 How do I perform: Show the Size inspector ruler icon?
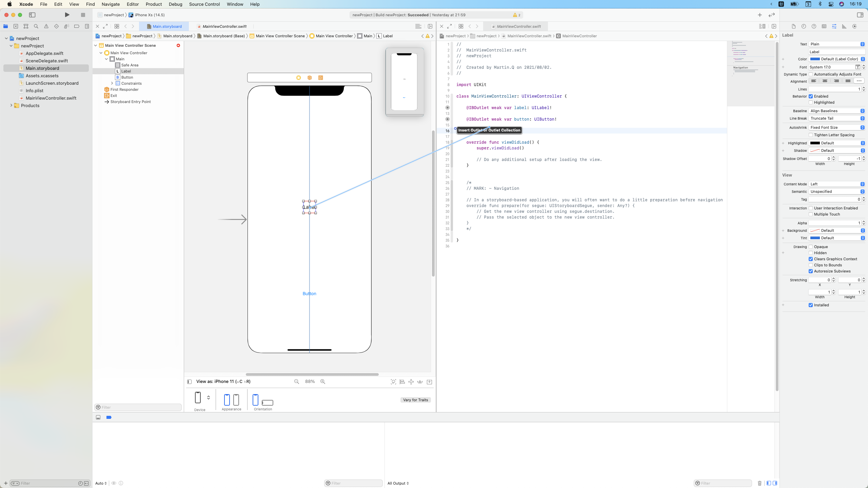(844, 26)
